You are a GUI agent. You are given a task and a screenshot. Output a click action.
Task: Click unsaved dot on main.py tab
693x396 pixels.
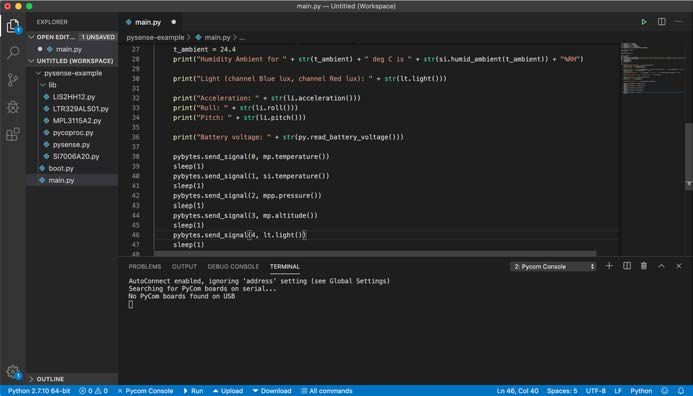pos(174,22)
